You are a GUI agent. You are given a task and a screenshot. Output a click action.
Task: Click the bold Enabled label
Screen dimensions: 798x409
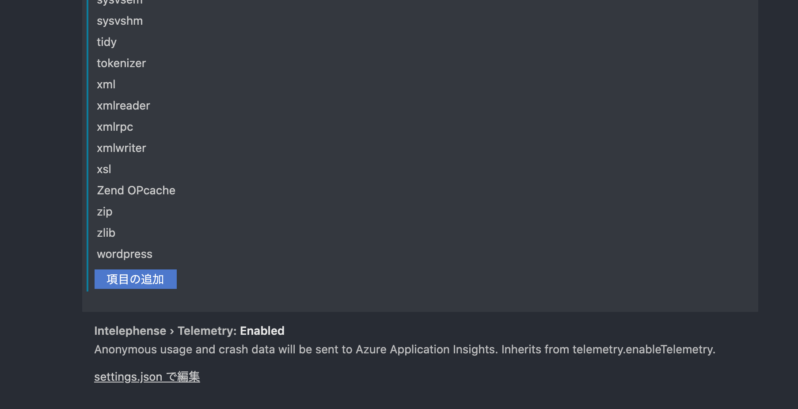pyautogui.click(x=262, y=331)
